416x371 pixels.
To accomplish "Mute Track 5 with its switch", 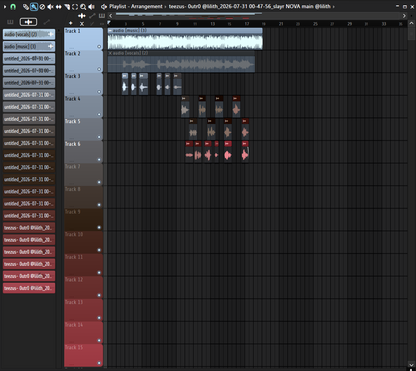I will (99, 137).
